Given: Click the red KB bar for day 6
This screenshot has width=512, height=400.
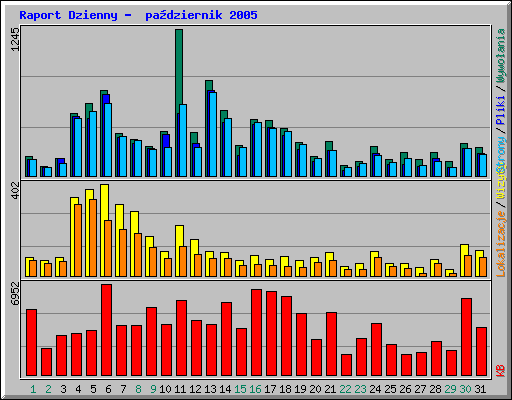Looking at the screenshot, I should coord(107,330).
